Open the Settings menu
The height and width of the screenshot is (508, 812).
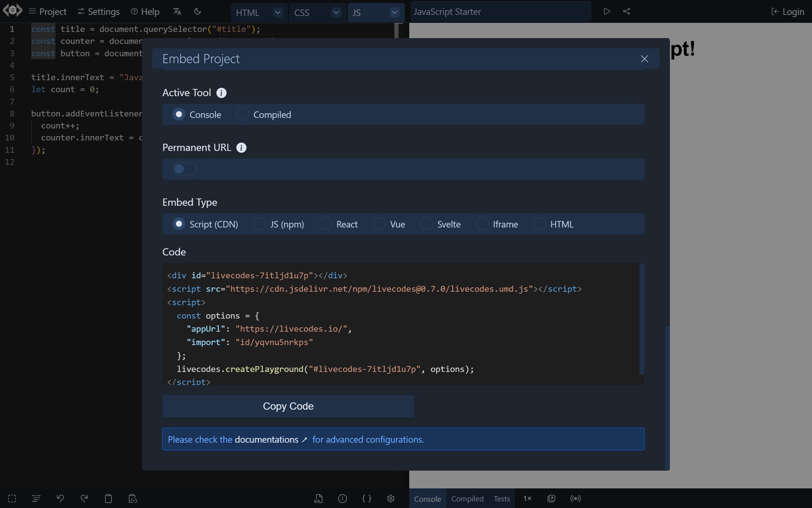point(98,11)
